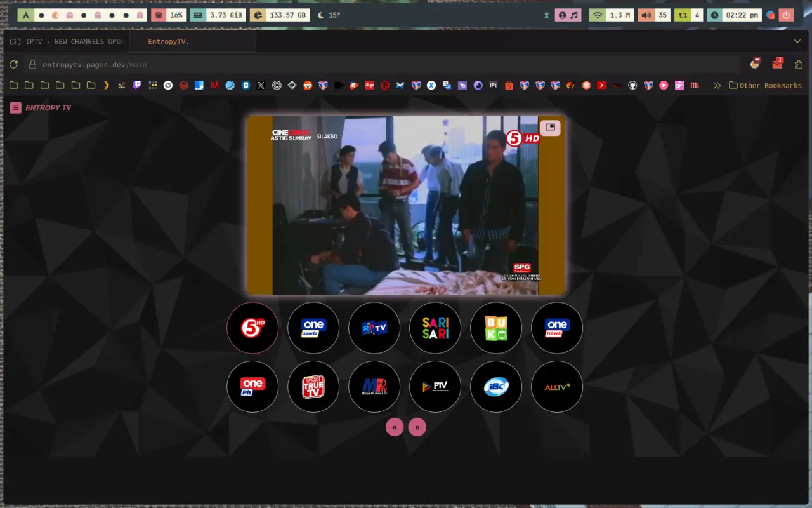Select the RPTV channel

[x=374, y=328]
